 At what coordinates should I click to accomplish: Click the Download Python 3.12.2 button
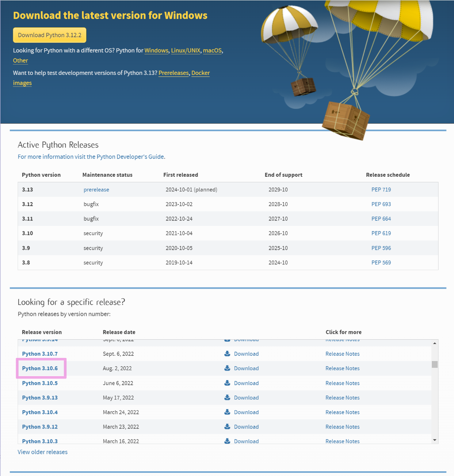point(50,35)
